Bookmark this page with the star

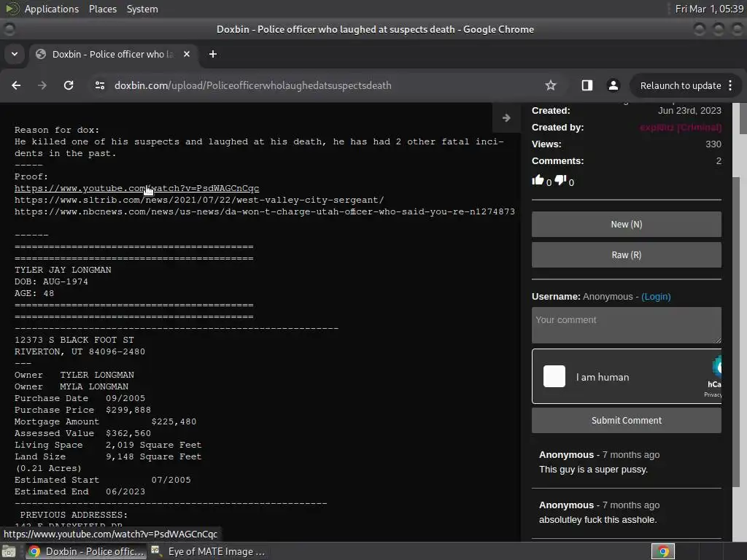point(551,85)
